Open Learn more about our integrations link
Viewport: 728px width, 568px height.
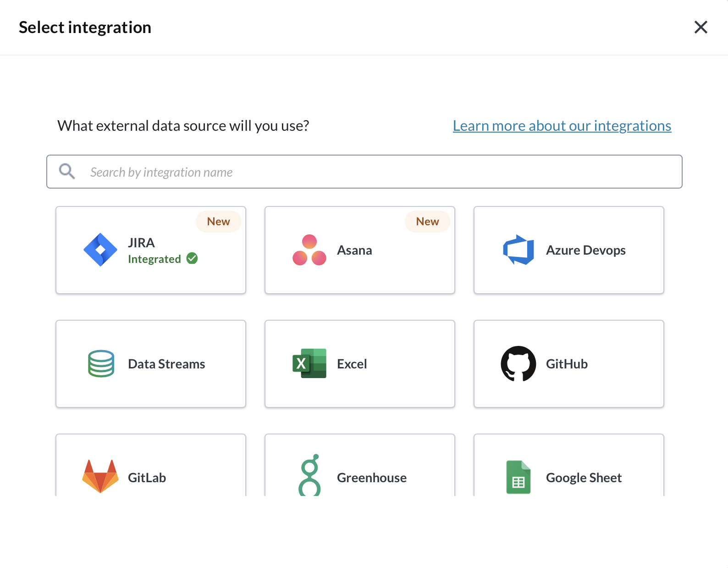[562, 126]
